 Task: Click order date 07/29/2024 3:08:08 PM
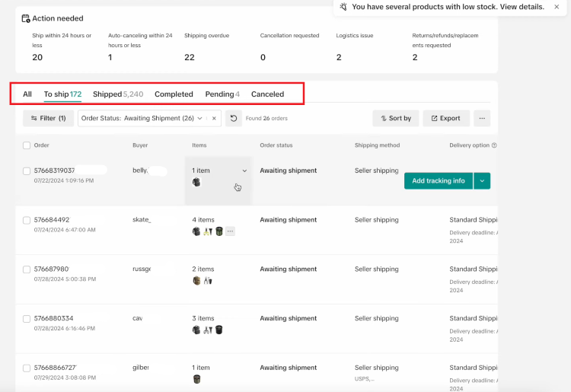point(65,378)
